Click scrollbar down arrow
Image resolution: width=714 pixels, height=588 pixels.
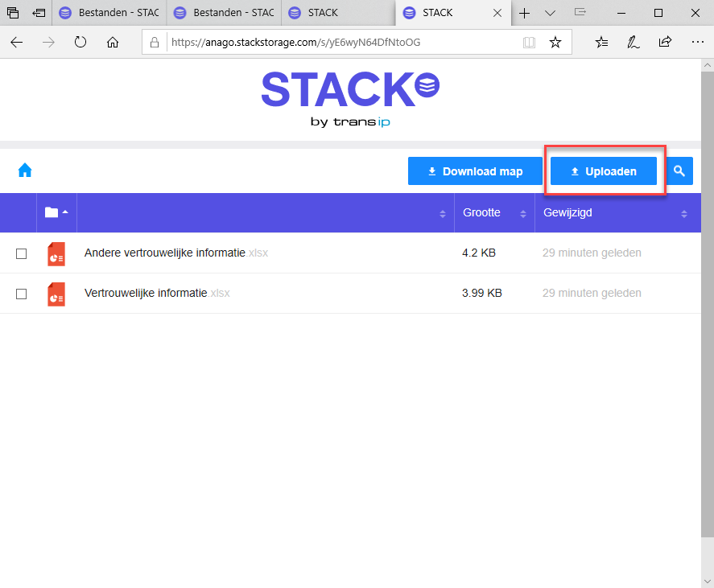tap(708, 582)
